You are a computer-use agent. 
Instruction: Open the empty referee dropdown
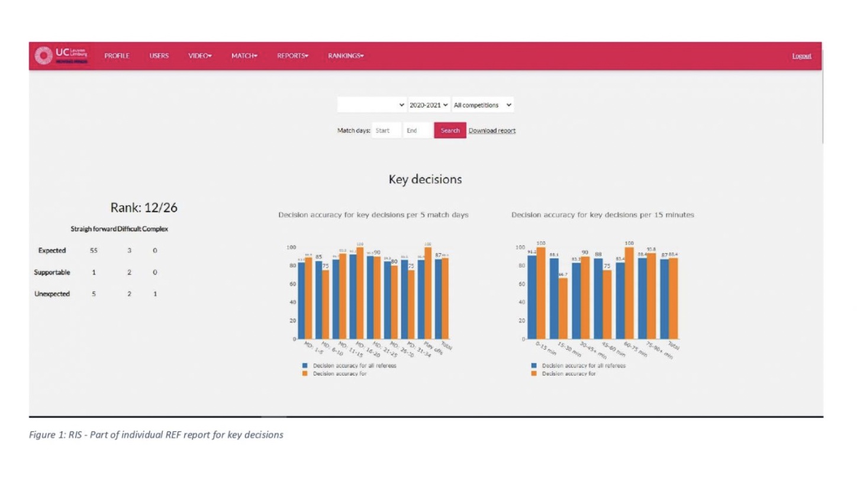pos(372,105)
